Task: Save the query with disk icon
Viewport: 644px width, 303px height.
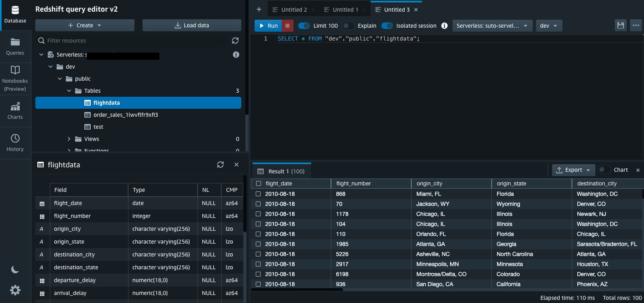Action: [x=621, y=26]
